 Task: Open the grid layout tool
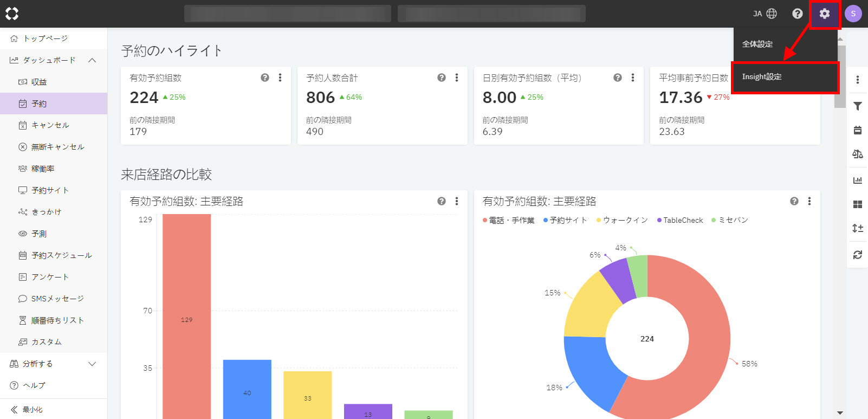click(858, 204)
